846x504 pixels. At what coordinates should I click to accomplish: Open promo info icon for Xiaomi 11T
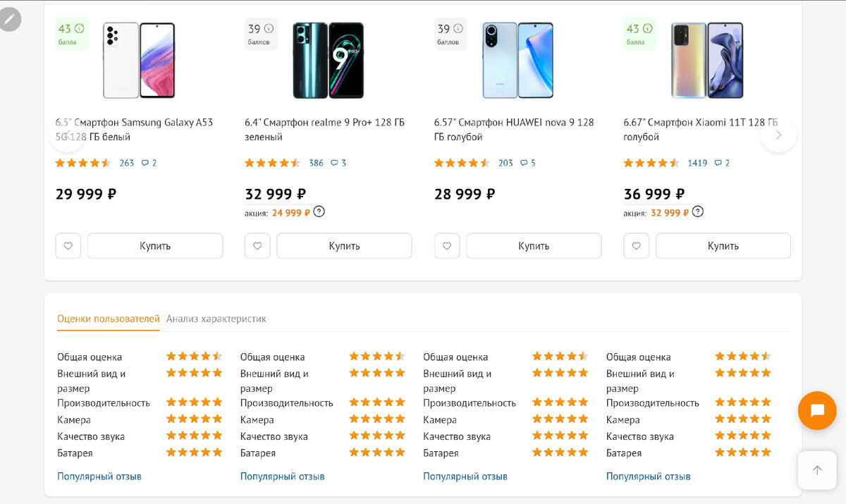[x=698, y=211]
